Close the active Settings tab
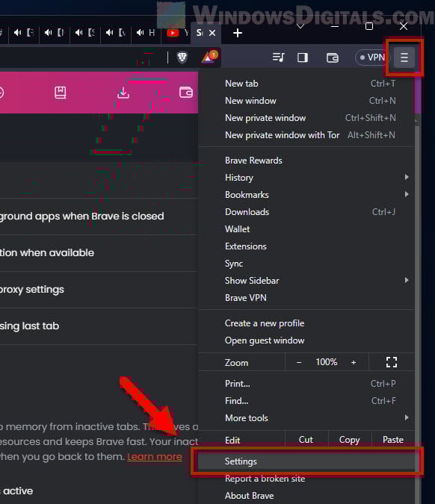Image resolution: width=435 pixels, height=504 pixels. pos(212,33)
